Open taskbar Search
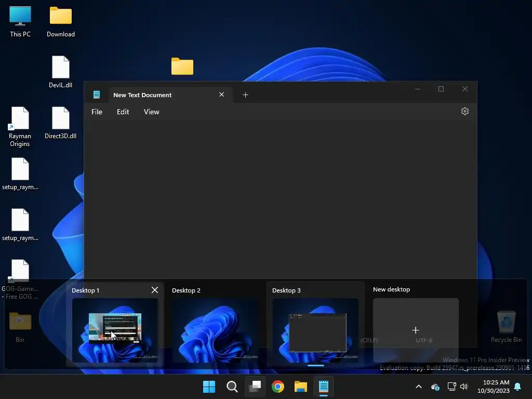Image resolution: width=532 pixels, height=399 pixels. coord(232,387)
